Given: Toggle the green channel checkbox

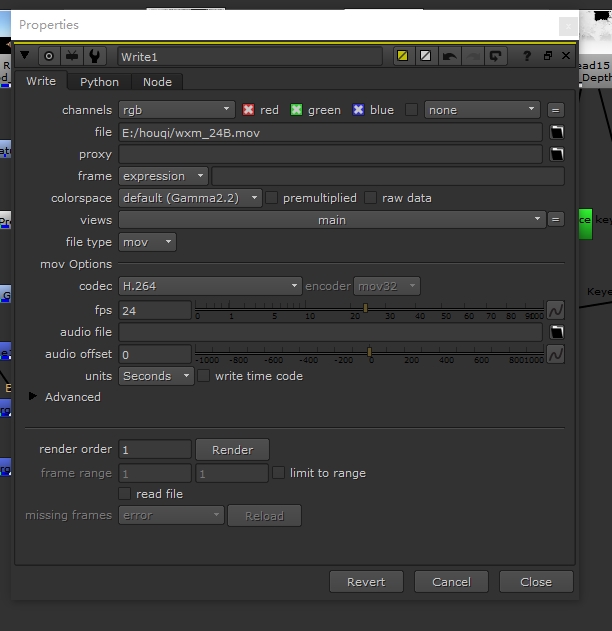Looking at the screenshot, I should tap(296, 110).
